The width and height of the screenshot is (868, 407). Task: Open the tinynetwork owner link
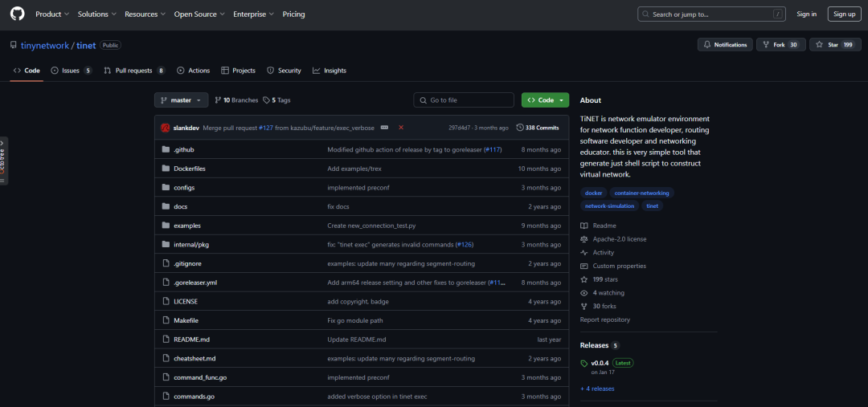[x=45, y=45]
